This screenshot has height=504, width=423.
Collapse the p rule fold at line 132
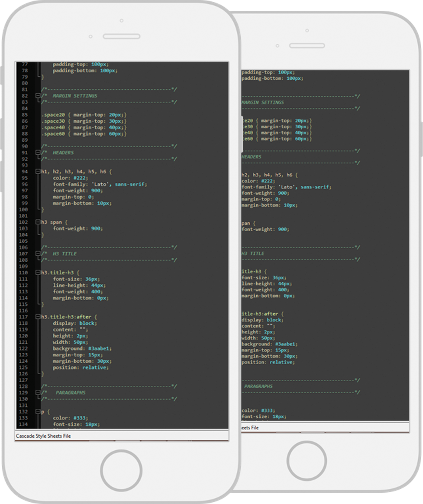click(38, 412)
